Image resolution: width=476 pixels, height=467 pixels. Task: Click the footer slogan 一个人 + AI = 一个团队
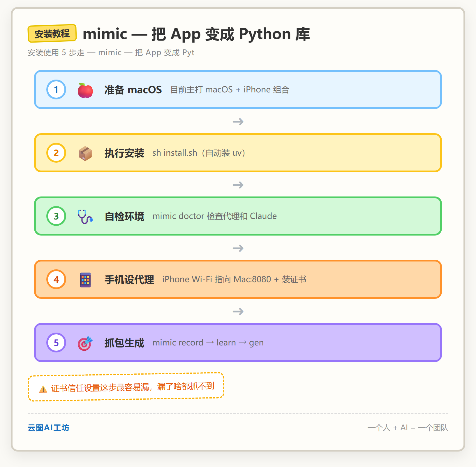pyautogui.click(x=408, y=428)
